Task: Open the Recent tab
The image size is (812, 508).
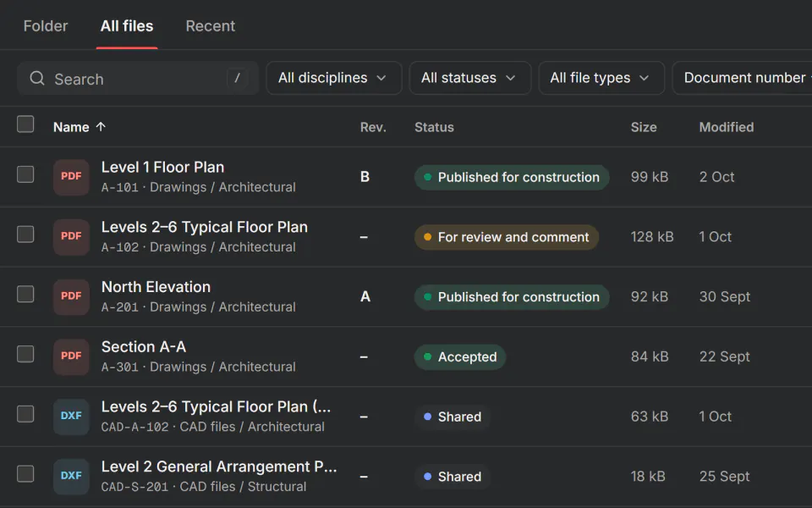Action: 211,26
